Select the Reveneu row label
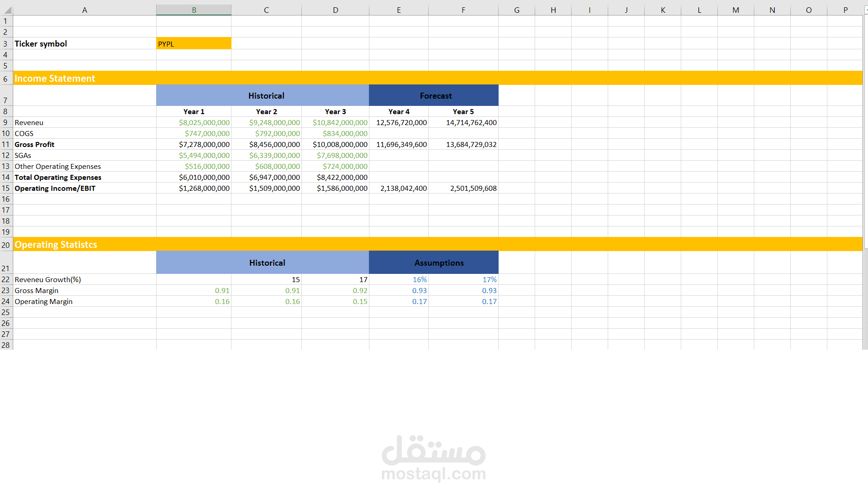Viewport: 868px width, 493px height. coord(84,122)
